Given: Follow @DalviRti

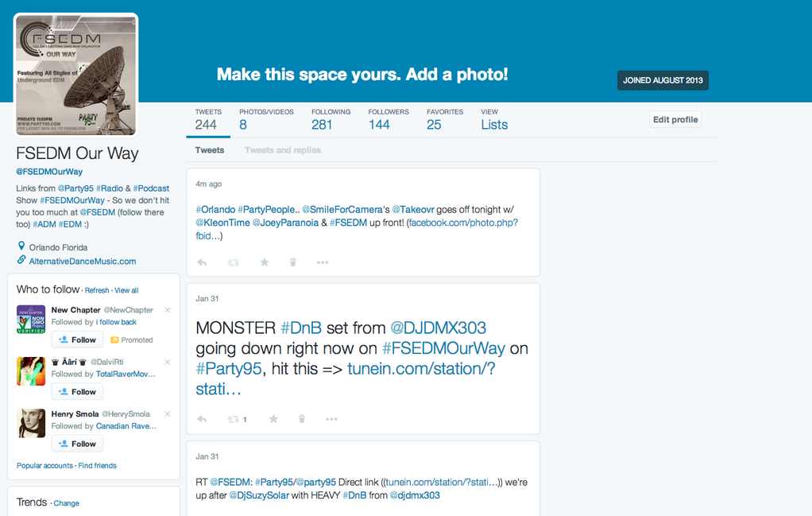Looking at the screenshot, I should (x=77, y=392).
